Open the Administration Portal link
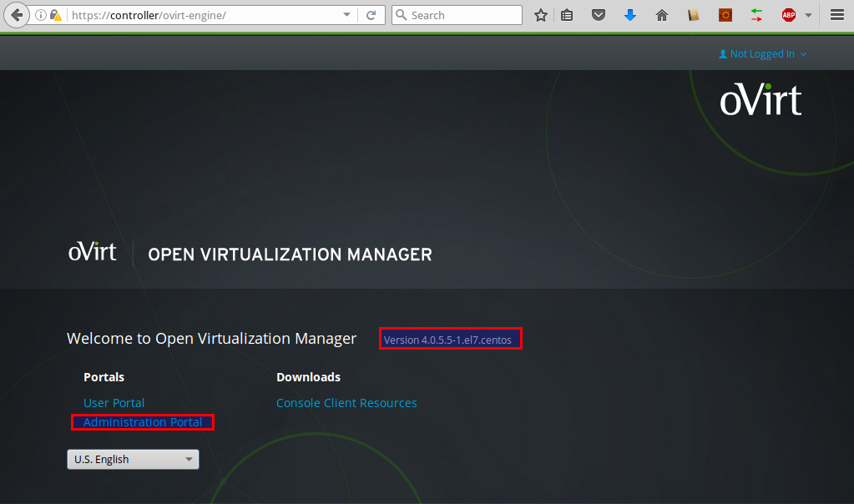This screenshot has width=854, height=504. point(143,422)
